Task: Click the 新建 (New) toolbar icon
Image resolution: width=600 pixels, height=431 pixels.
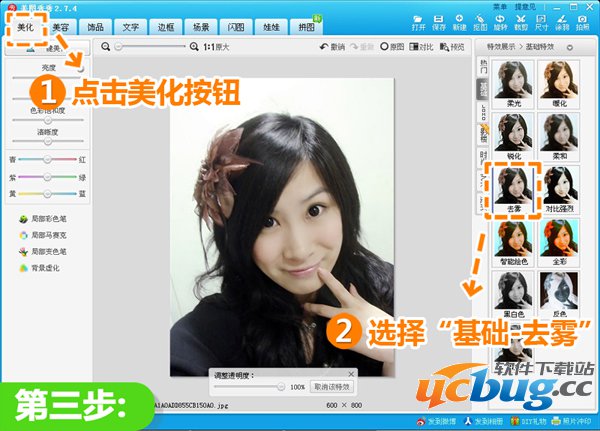Action: [x=459, y=23]
